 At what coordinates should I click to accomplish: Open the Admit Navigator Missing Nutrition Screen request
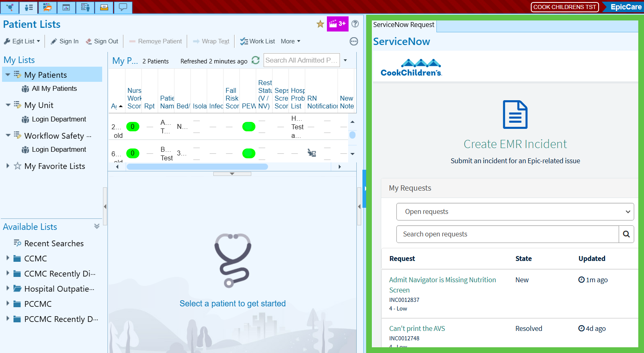[443, 285]
